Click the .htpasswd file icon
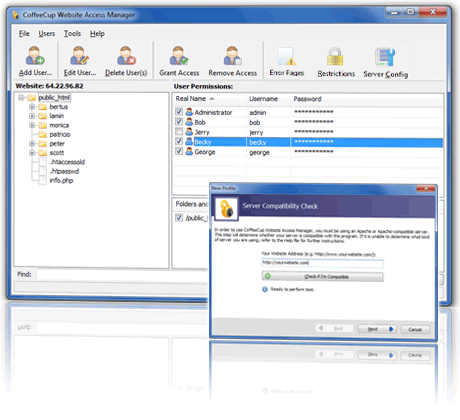 43,171
